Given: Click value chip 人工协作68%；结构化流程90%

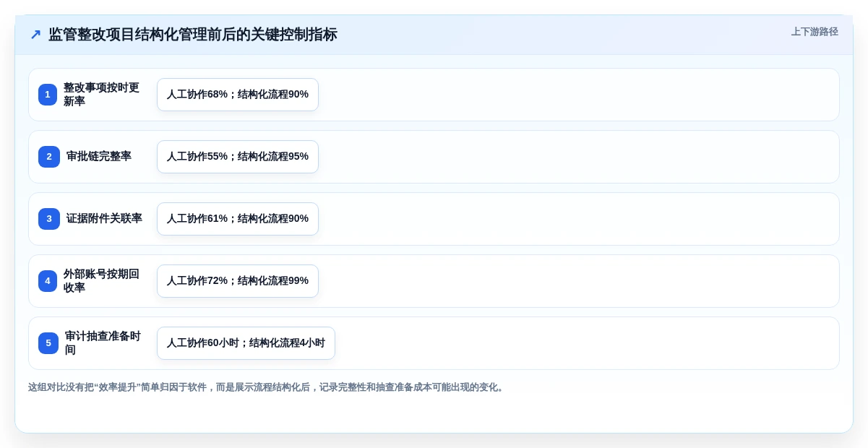Looking at the screenshot, I should pyautogui.click(x=238, y=95).
